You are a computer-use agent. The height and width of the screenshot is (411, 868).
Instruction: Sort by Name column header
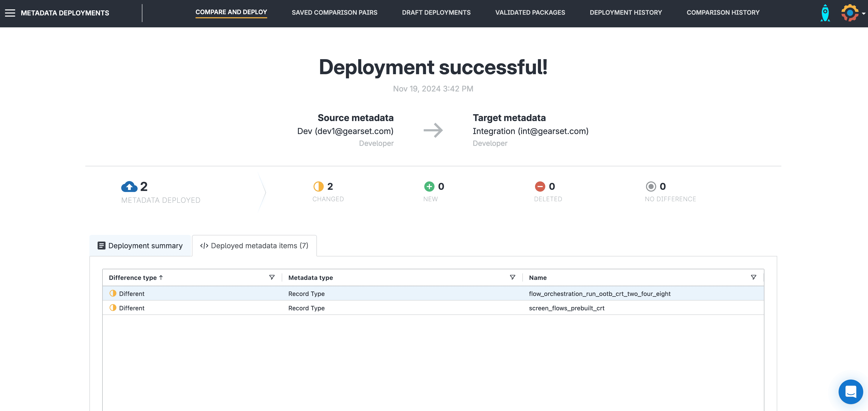tap(538, 278)
